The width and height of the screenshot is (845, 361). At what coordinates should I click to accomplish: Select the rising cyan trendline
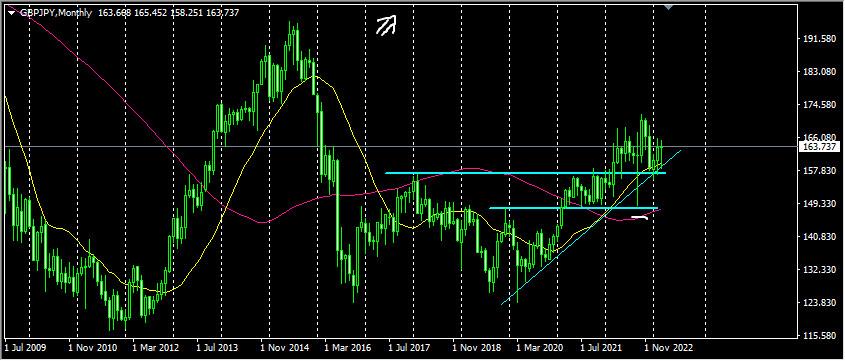point(591,227)
